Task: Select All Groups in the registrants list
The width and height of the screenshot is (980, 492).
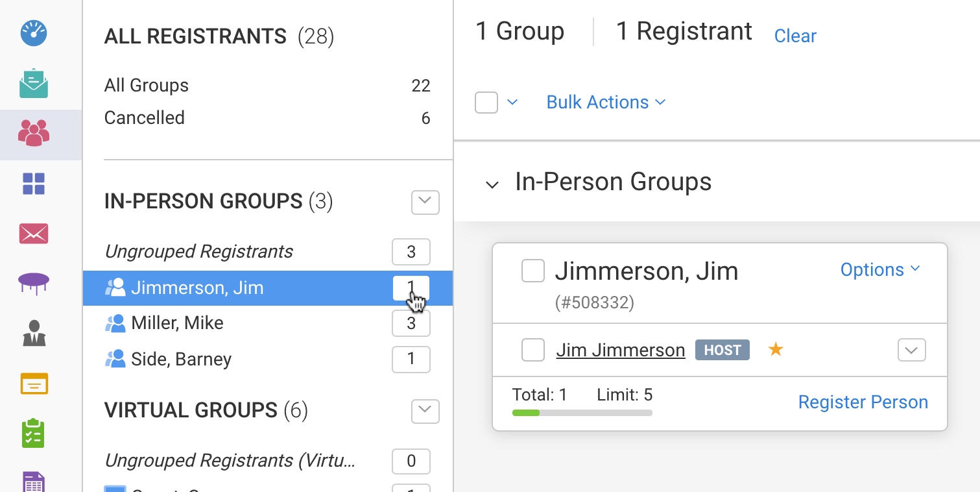Action: click(x=147, y=86)
